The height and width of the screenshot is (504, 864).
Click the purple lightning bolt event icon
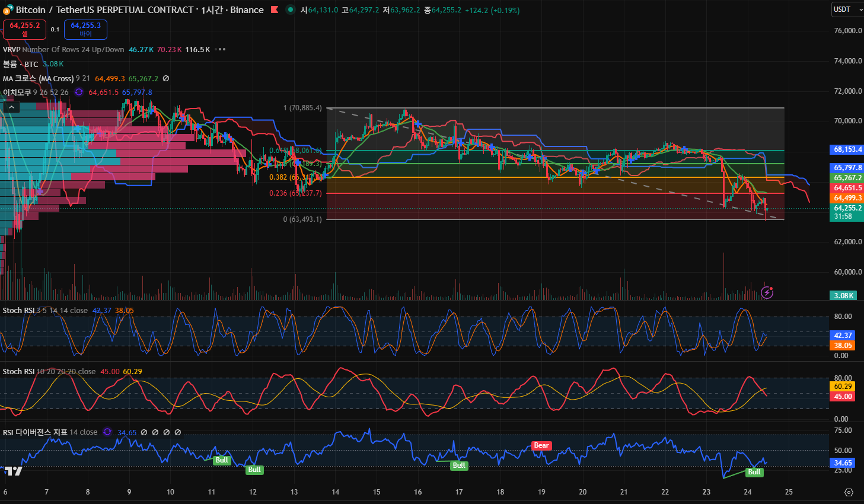pos(767,292)
